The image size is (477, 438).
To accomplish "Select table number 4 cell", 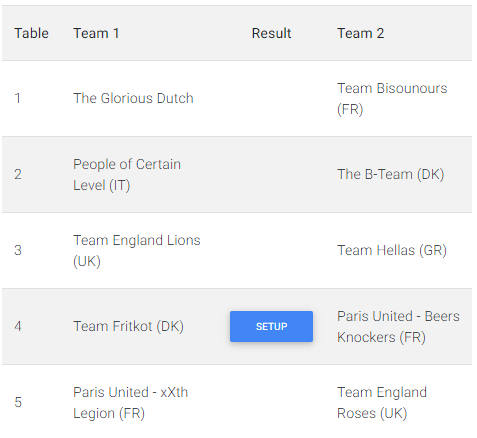I will (x=18, y=326).
